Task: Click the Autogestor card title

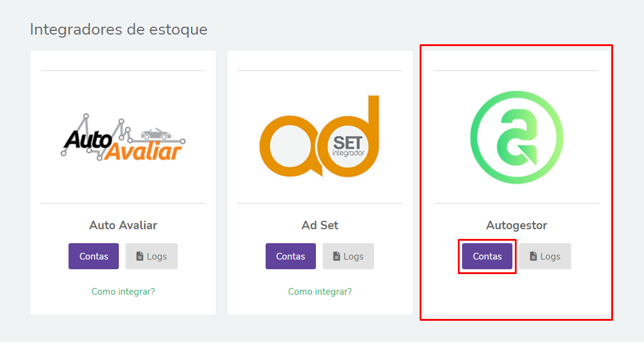Action: click(x=517, y=226)
